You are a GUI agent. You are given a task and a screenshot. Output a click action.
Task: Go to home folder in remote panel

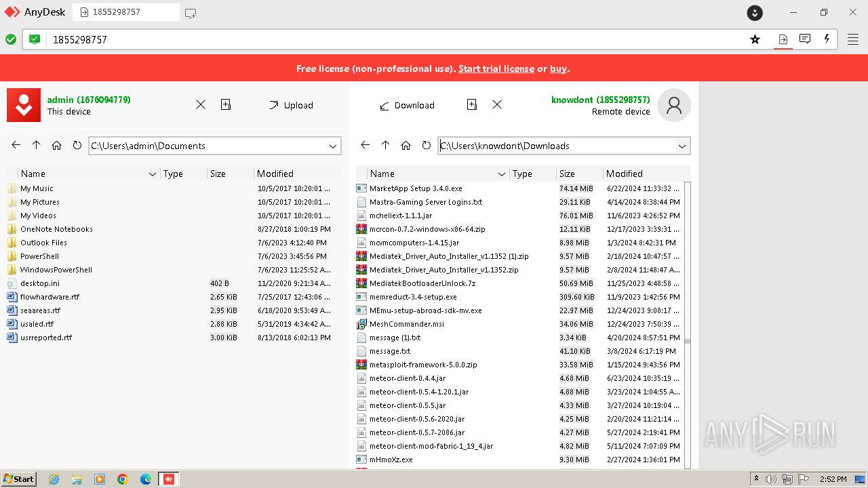(406, 145)
